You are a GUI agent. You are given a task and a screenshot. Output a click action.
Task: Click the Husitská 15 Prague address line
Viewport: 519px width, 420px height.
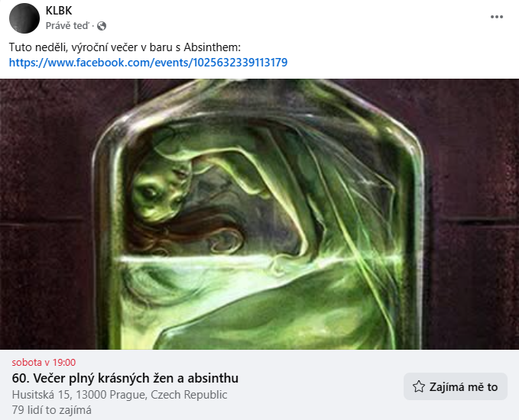tap(119, 395)
